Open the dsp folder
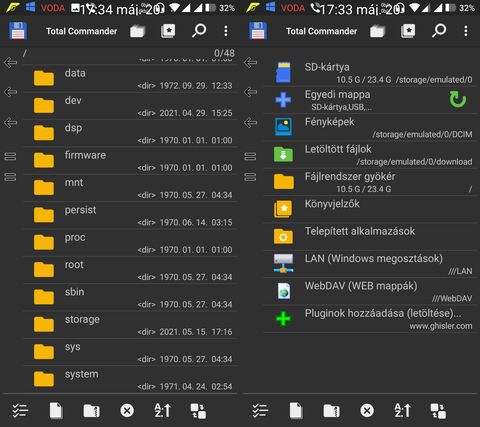 (130, 134)
